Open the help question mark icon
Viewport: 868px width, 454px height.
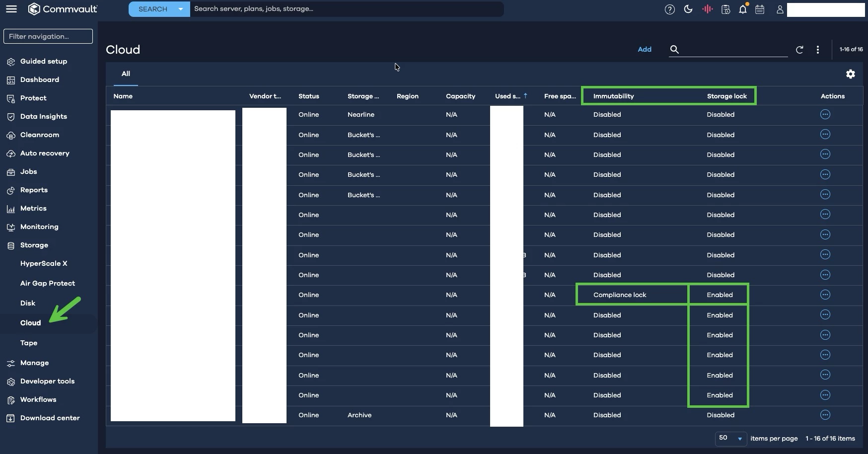[x=670, y=9]
